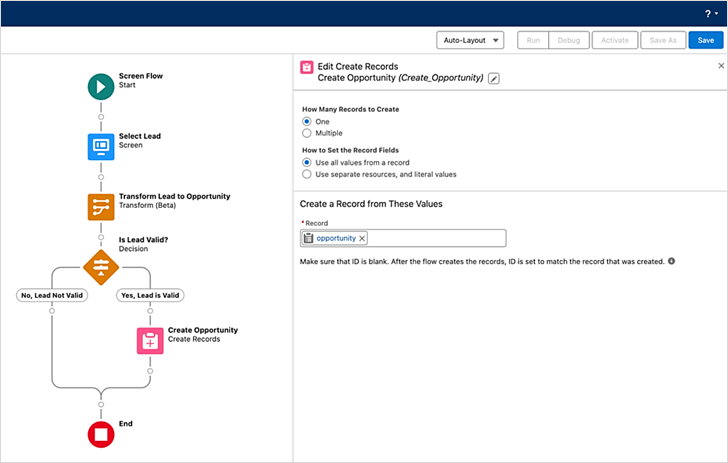Click the No, Lead Not Valid branch label

51,295
